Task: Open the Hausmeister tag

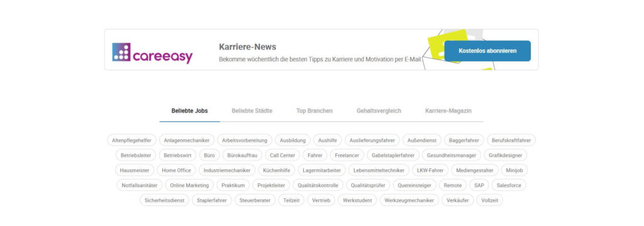Action: click(x=135, y=170)
